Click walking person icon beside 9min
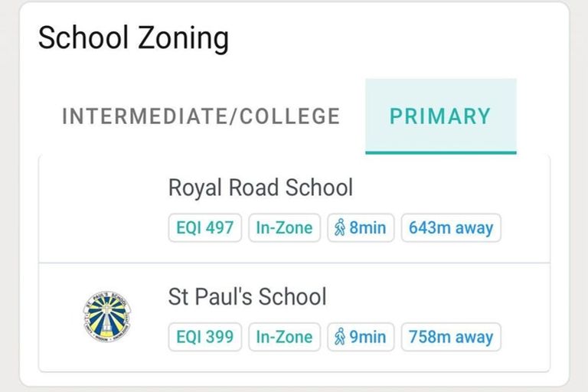588x392 pixels. pyautogui.click(x=340, y=337)
